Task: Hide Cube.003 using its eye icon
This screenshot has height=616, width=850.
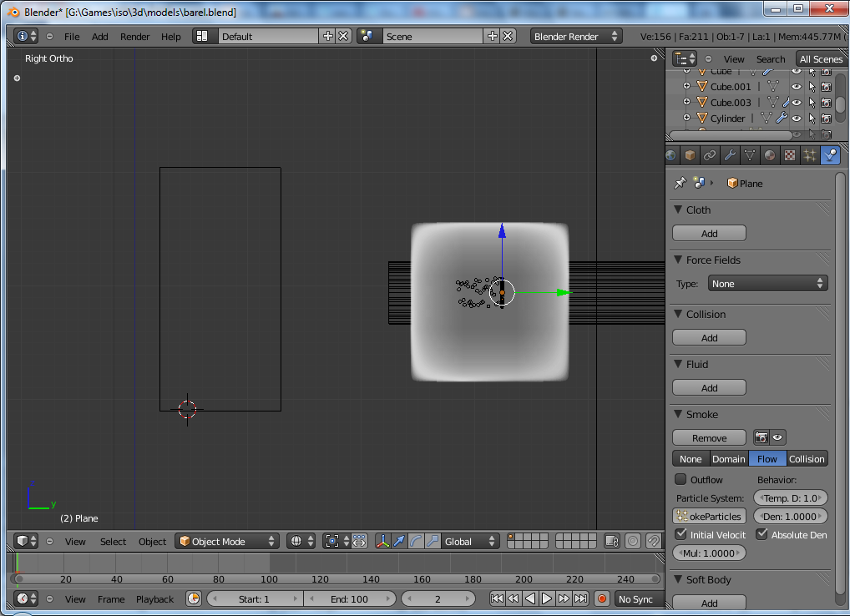Action: pyautogui.click(x=797, y=103)
